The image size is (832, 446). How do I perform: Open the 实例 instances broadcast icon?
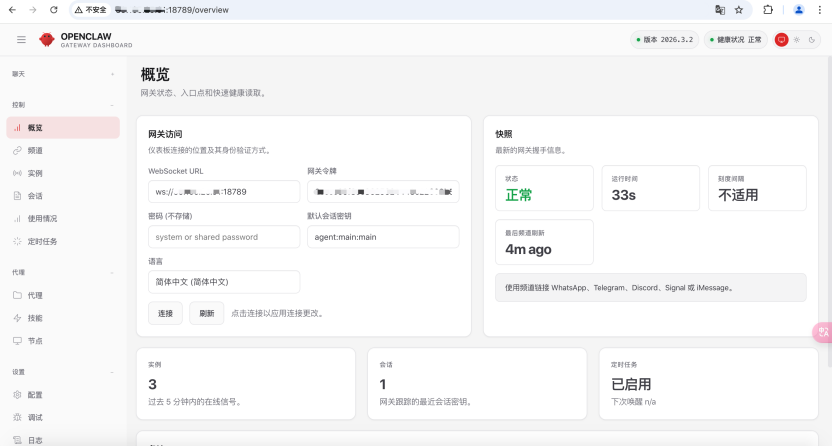click(x=18, y=173)
